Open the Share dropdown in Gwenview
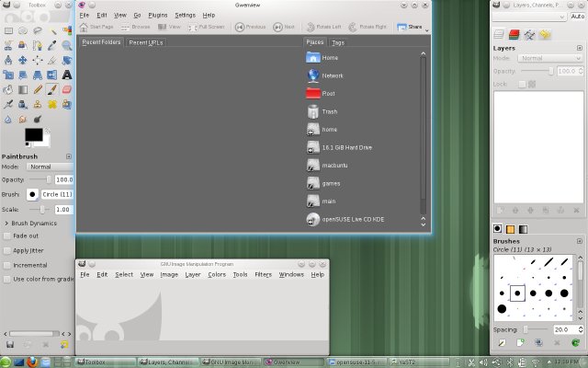The width and height of the screenshot is (588, 368). (x=413, y=27)
